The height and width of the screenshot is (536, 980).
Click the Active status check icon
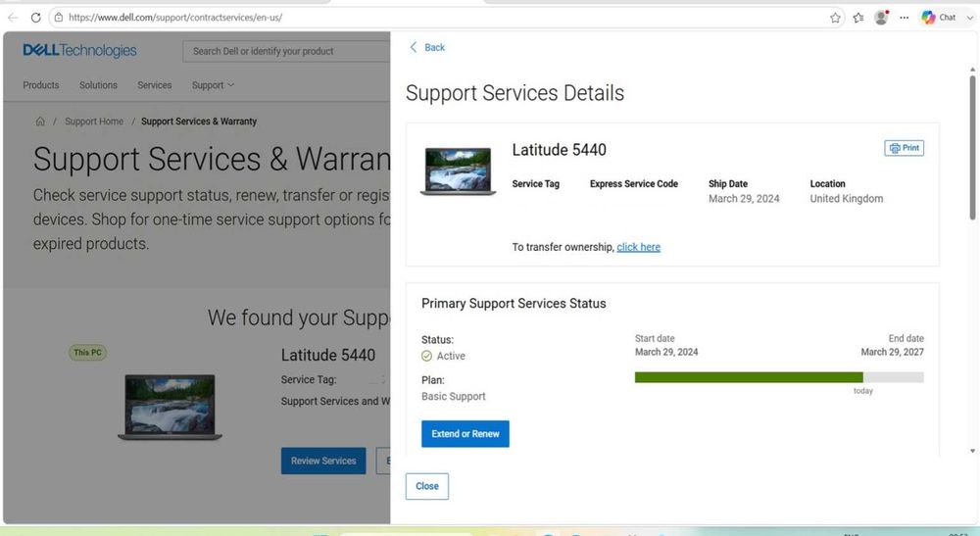coord(426,356)
